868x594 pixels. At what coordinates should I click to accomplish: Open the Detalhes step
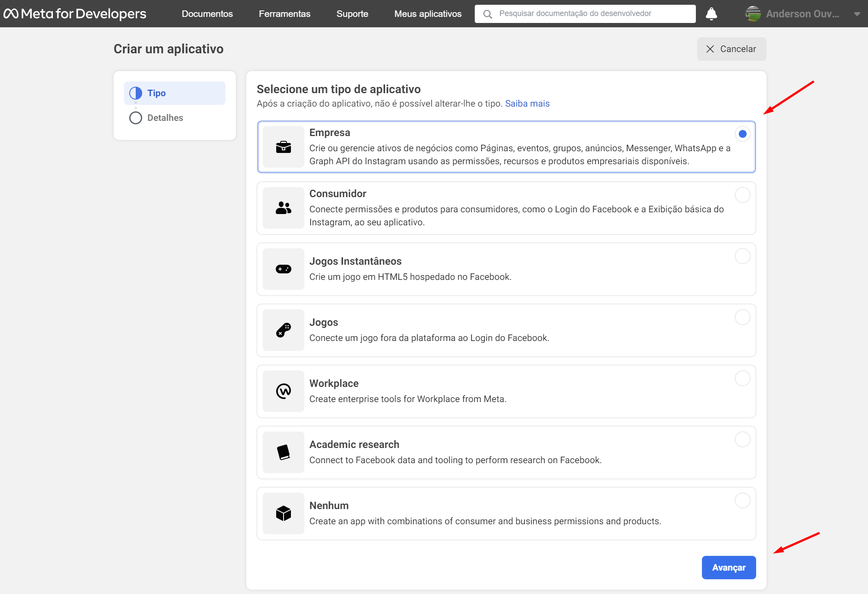(175, 118)
